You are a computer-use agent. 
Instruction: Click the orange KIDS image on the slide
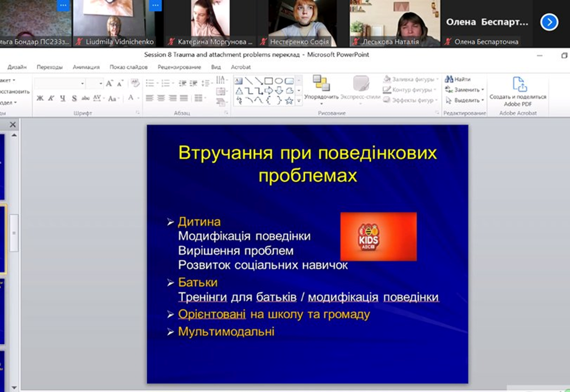coord(378,237)
